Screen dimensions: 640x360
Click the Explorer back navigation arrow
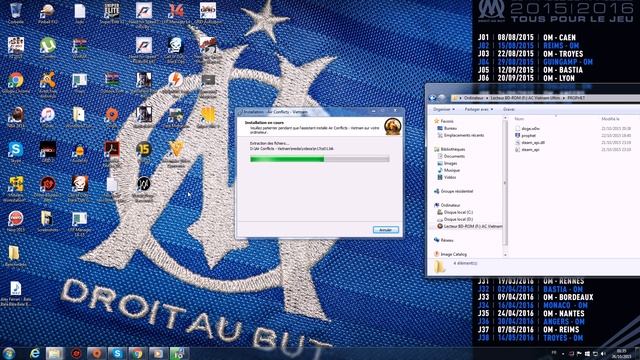click(433, 98)
